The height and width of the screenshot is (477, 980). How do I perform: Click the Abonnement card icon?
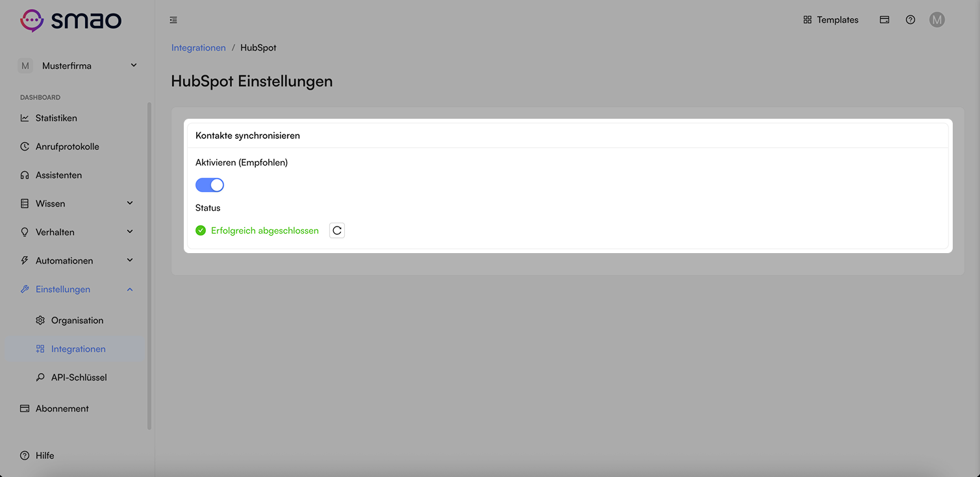[x=25, y=409]
